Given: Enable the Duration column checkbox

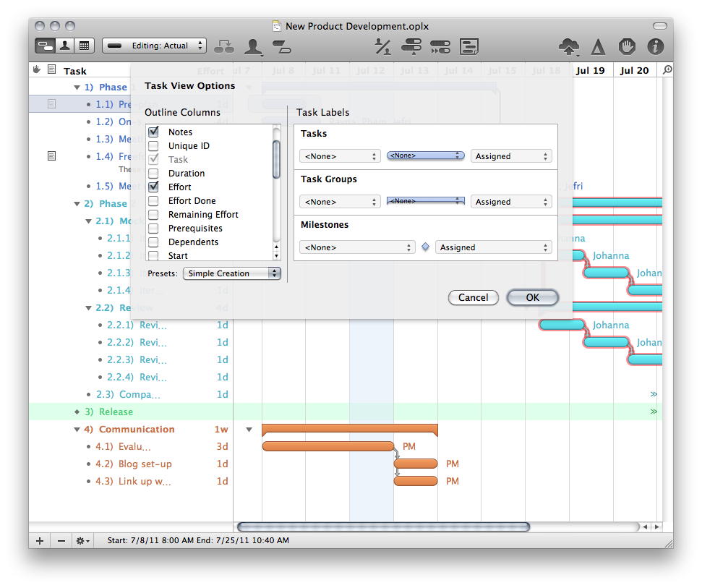Looking at the screenshot, I should point(153,174).
